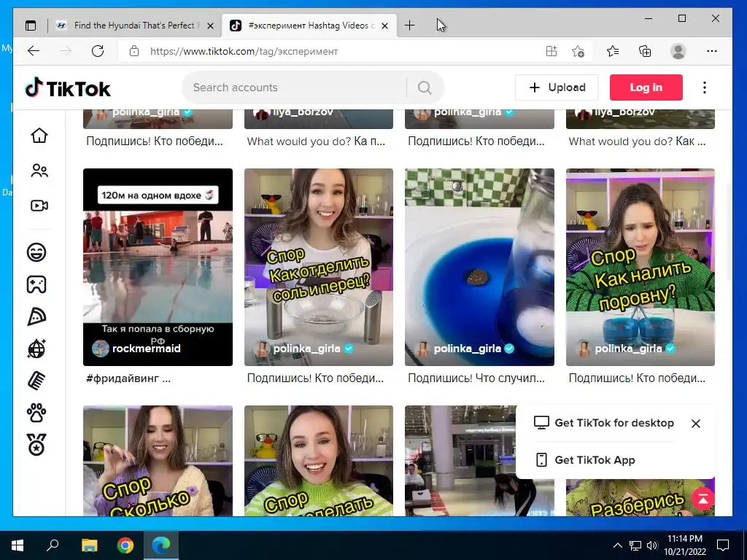Click the browser address bar URL
The height and width of the screenshot is (560, 747).
(x=244, y=51)
